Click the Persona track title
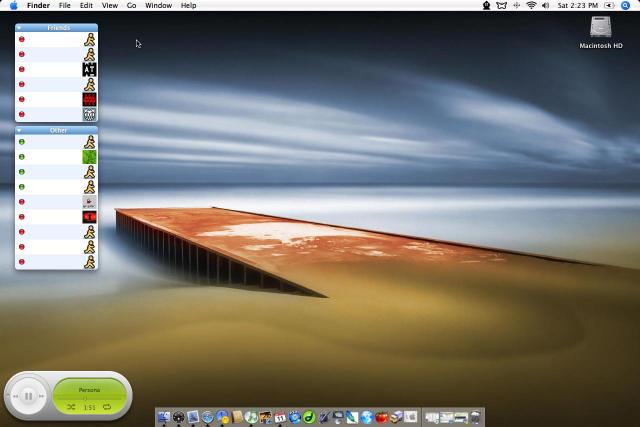 89,390
